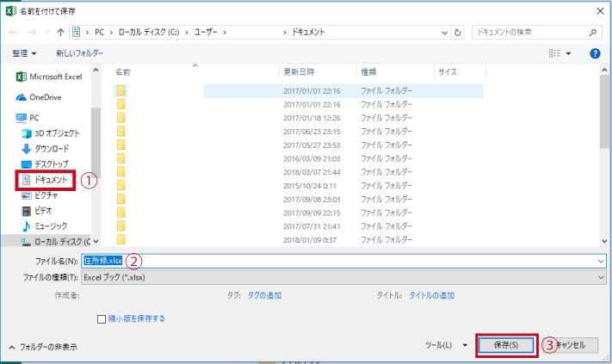The width and height of the screenshot is (612, 364).
Task: Click the navigation pane scrollbar
Action: tap(96, 155)
